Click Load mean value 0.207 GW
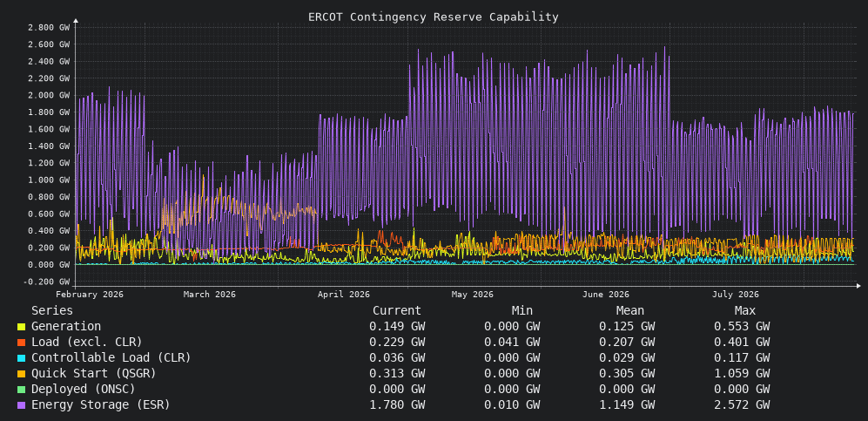Viewport: 868px width, 421px height. click(x=627, y=343)
